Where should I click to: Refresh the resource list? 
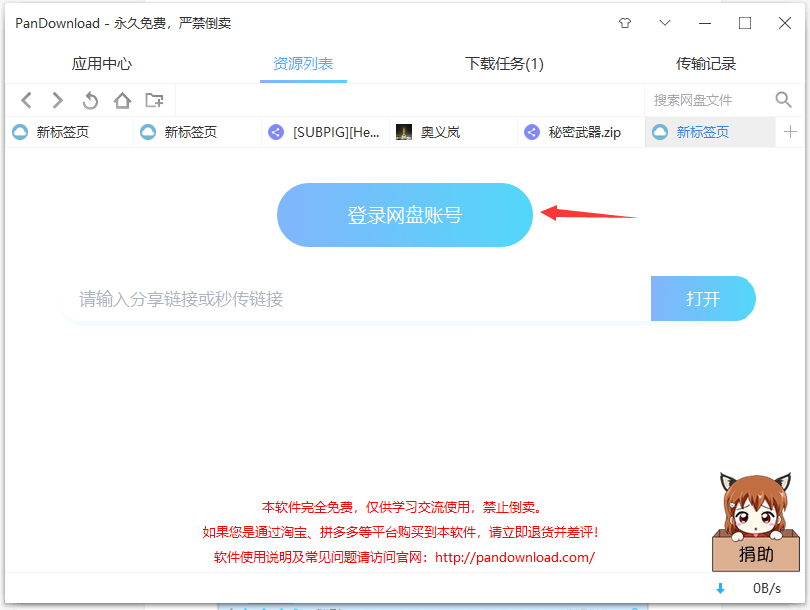90,100
